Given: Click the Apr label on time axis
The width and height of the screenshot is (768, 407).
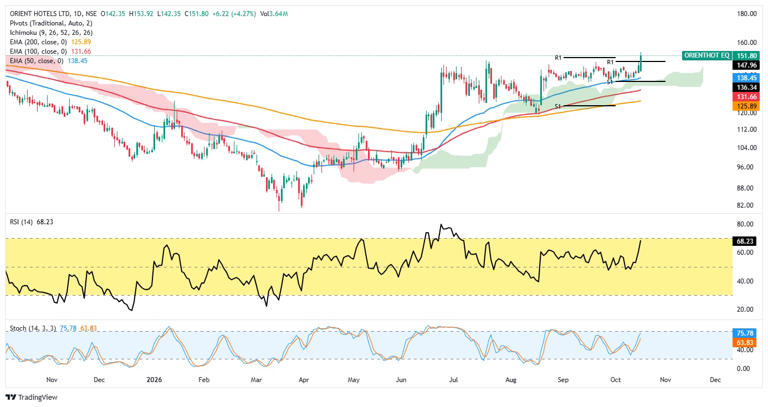Looking at the screenshot, I should 304,380.
